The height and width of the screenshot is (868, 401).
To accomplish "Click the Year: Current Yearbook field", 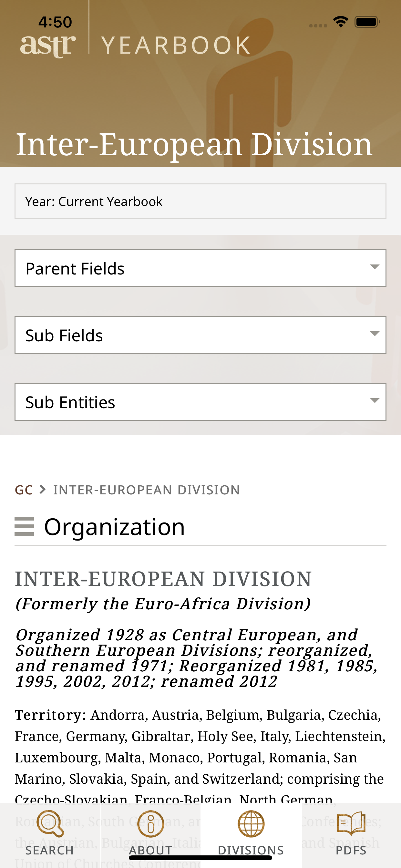I will tap(200, 201).
